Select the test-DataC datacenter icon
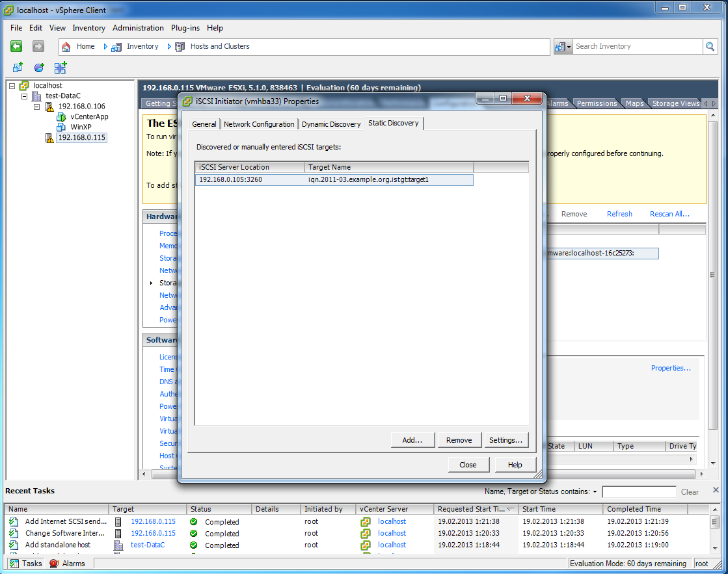The height and width of the screenshot is (574, 728). (x=36, y=96)
